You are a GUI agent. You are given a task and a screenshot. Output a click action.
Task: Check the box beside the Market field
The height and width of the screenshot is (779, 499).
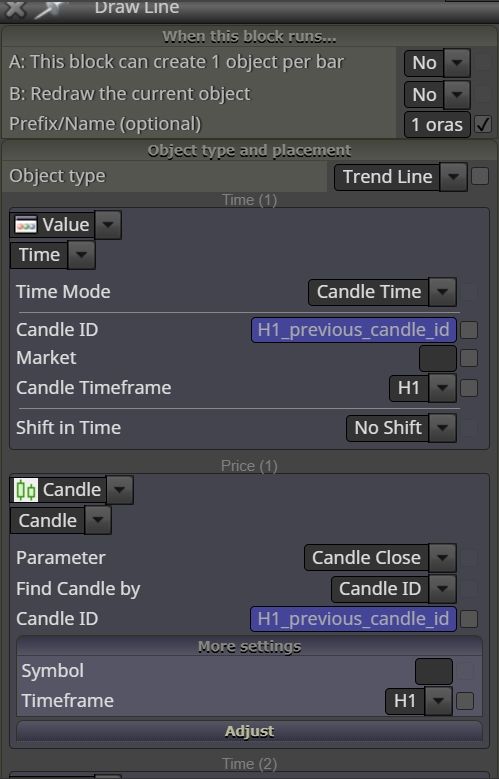point(469,358)
